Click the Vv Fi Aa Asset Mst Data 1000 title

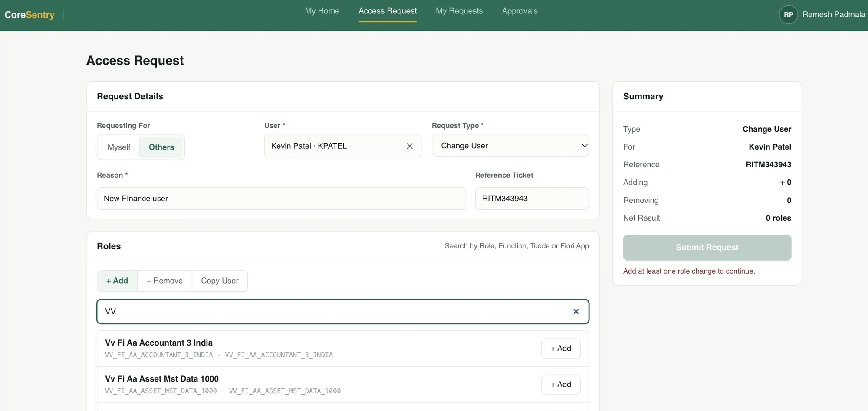(162, 379)
